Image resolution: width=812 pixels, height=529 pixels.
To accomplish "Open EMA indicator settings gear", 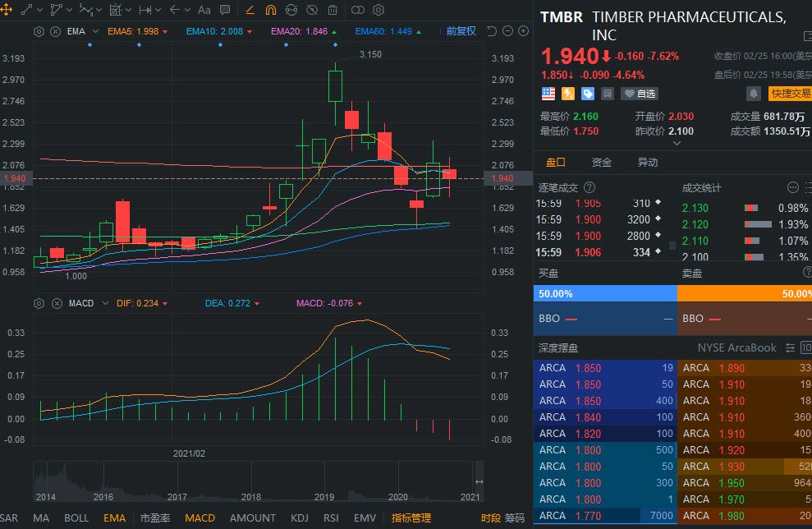I will [x=39, y=31].
